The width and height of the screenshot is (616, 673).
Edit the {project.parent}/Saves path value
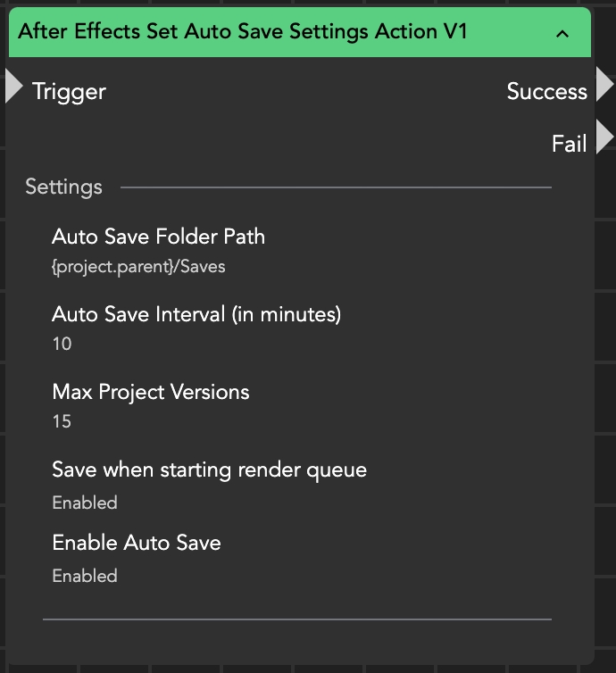tap(138, 266)
